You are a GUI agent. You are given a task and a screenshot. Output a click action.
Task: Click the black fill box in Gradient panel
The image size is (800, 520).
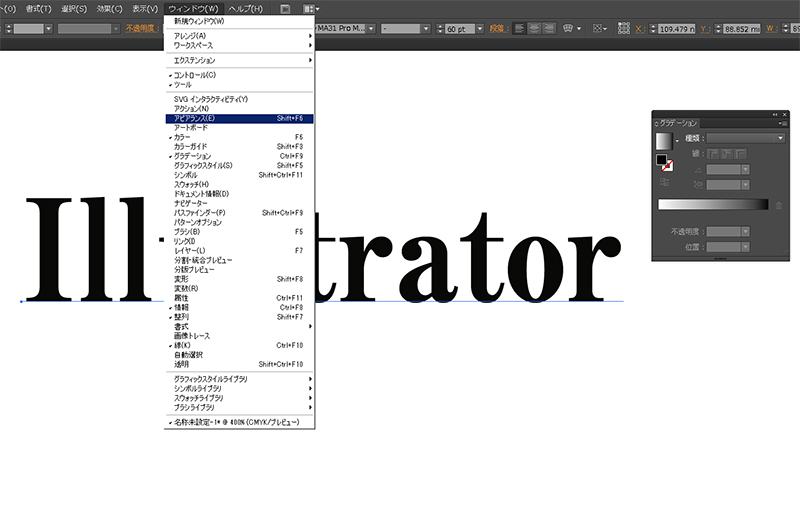click(x=661, y=160)
